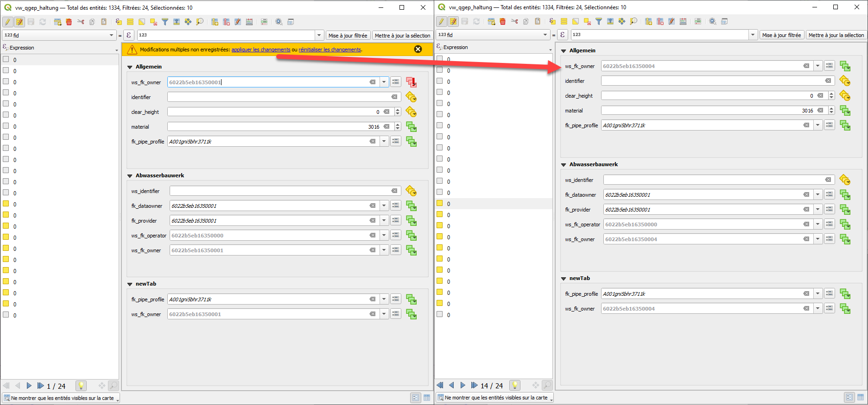This screenshot has height=405, width=868.
Task: Click new field icon in left window
Action: coord(215,22)
